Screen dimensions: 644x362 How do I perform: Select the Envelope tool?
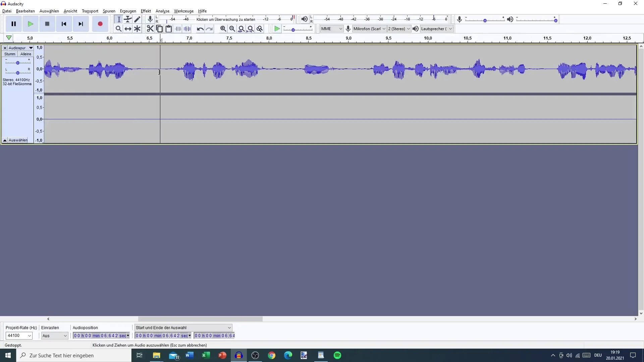128,19
